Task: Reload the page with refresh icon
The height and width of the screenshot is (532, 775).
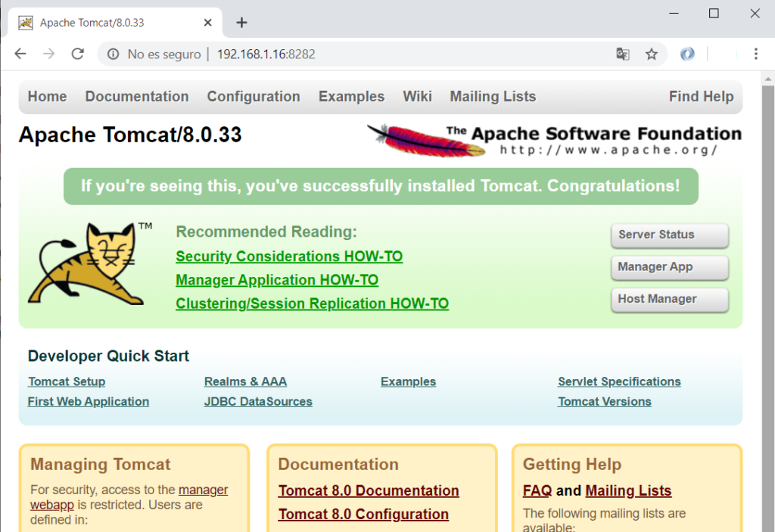Action: point(78,54)
